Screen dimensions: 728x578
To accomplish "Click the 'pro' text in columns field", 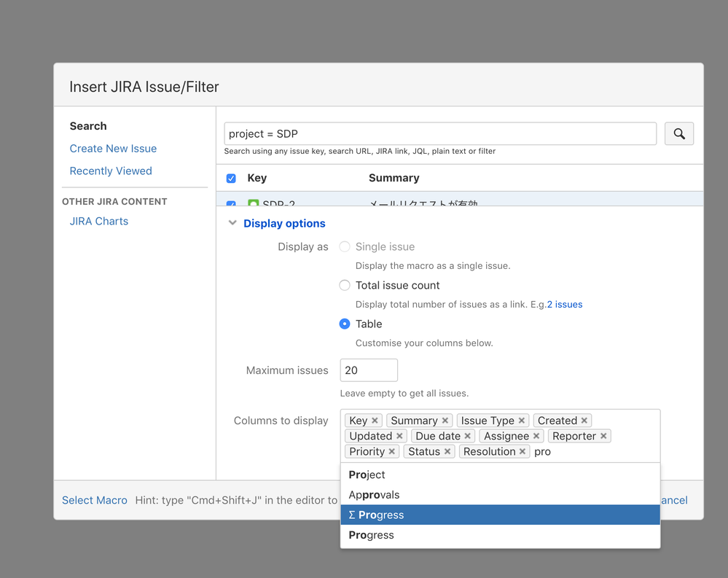I will pos(542,452).
